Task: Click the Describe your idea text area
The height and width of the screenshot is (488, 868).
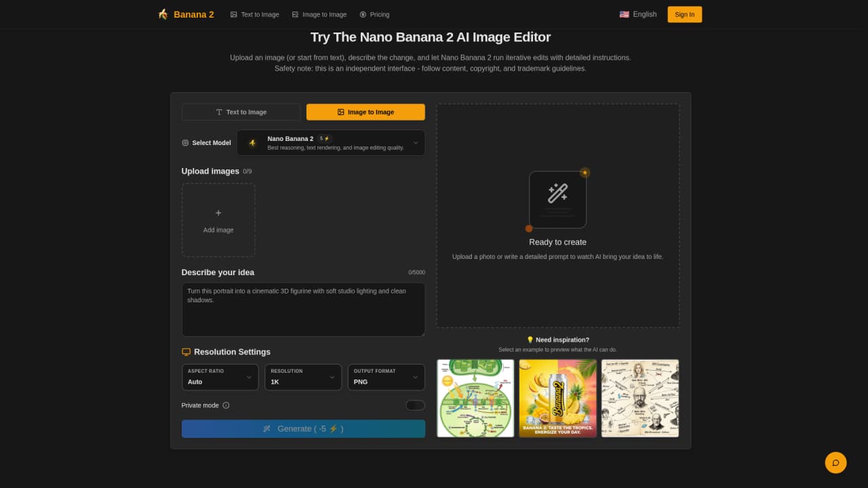Action: point(303,310)
